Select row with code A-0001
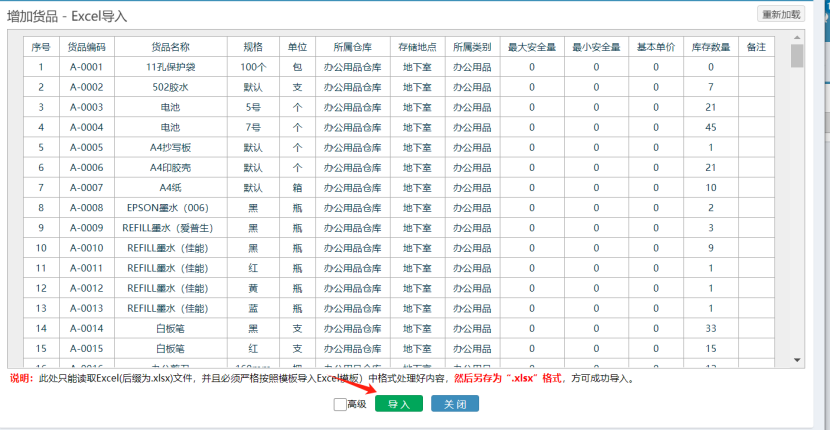Screen dimensions: 831x430 tap(87, 68)
